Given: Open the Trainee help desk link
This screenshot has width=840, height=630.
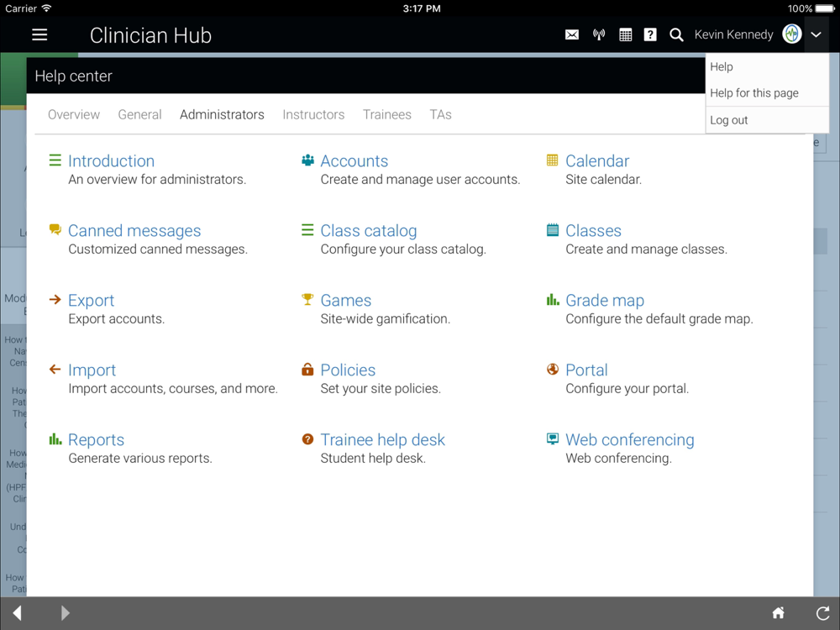Looking at the screenshot, I should pyautogui.click(x=382, y=440).
